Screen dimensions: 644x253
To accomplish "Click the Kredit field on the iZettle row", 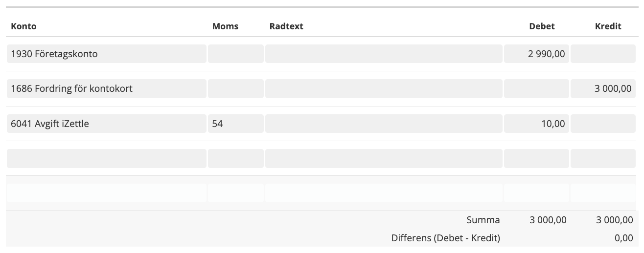I will tap(603, 124).
